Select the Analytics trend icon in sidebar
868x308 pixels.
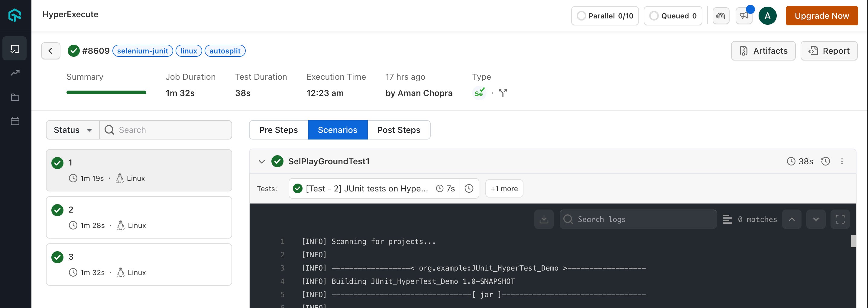point(15,73)
